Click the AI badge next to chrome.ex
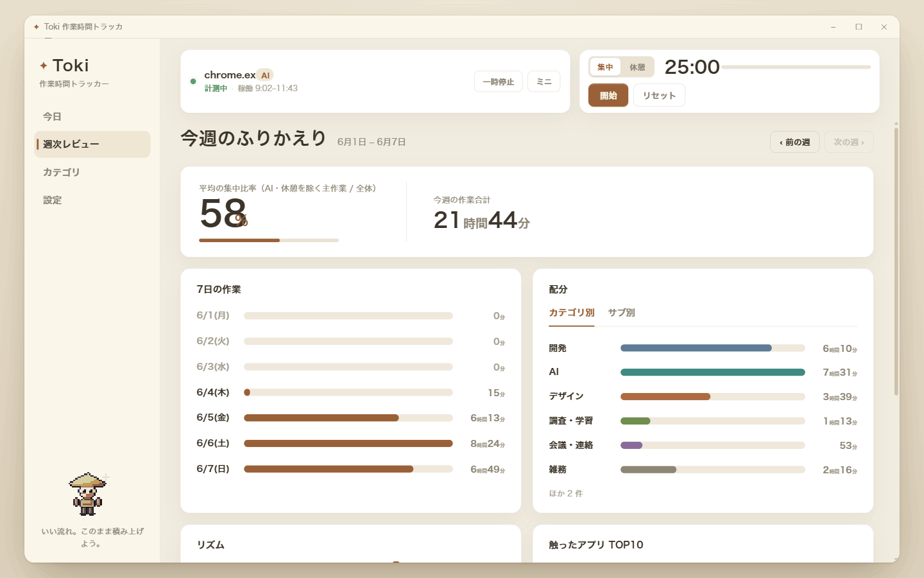 click(x=265, y=75)
